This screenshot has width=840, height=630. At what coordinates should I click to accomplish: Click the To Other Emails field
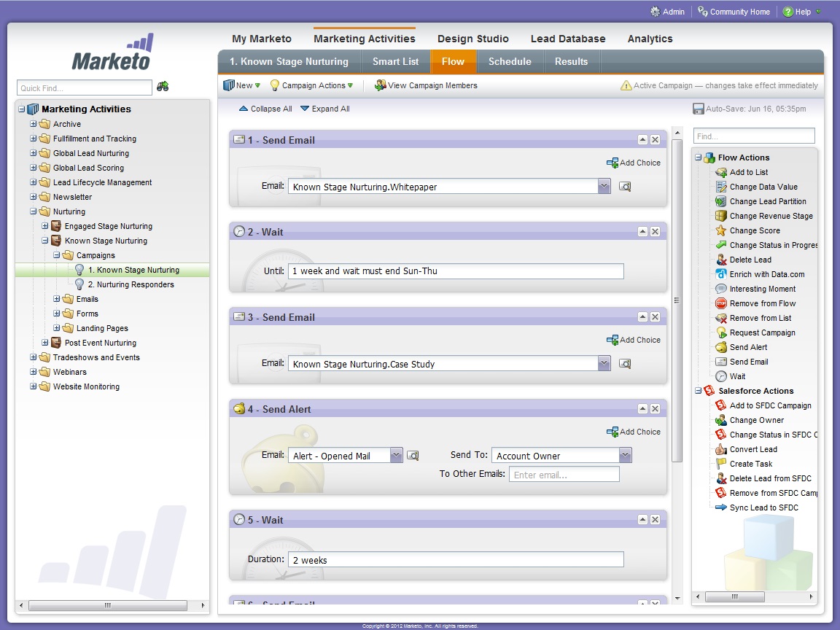tap(564, 475)
